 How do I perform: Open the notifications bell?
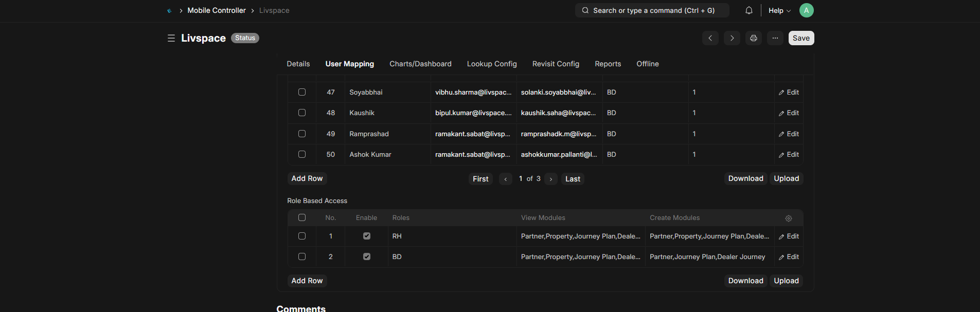[749, 10]
